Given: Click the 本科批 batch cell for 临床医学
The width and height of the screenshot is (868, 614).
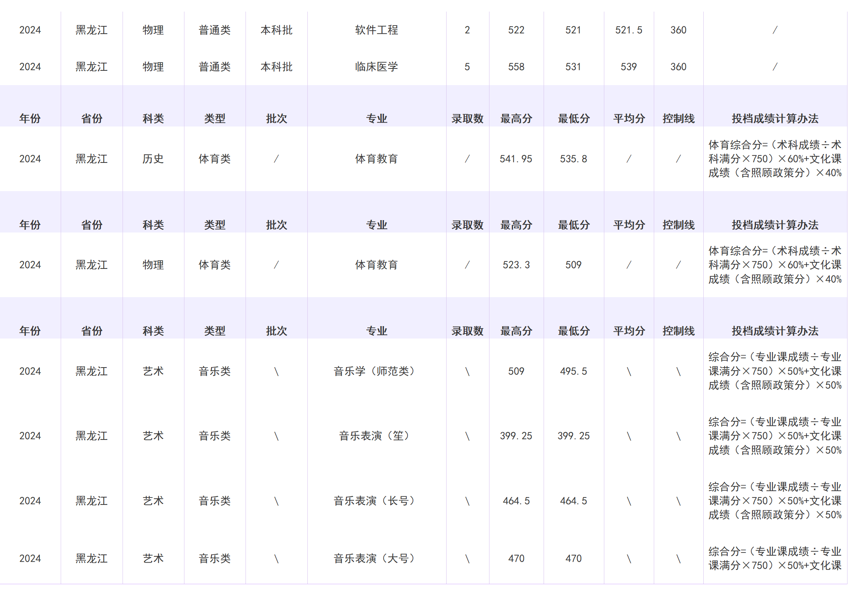Looking at the screenshot, I should tap(277, 66).
